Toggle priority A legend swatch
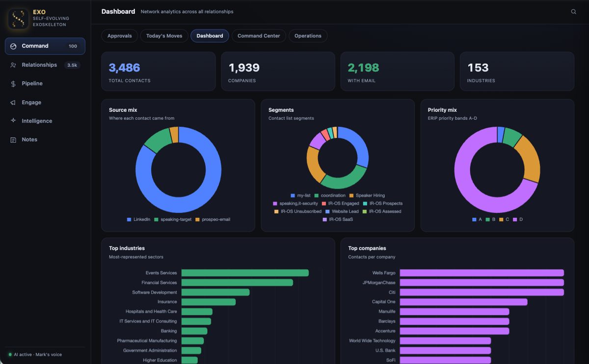 pyautogui.click(x=474, y=219)
